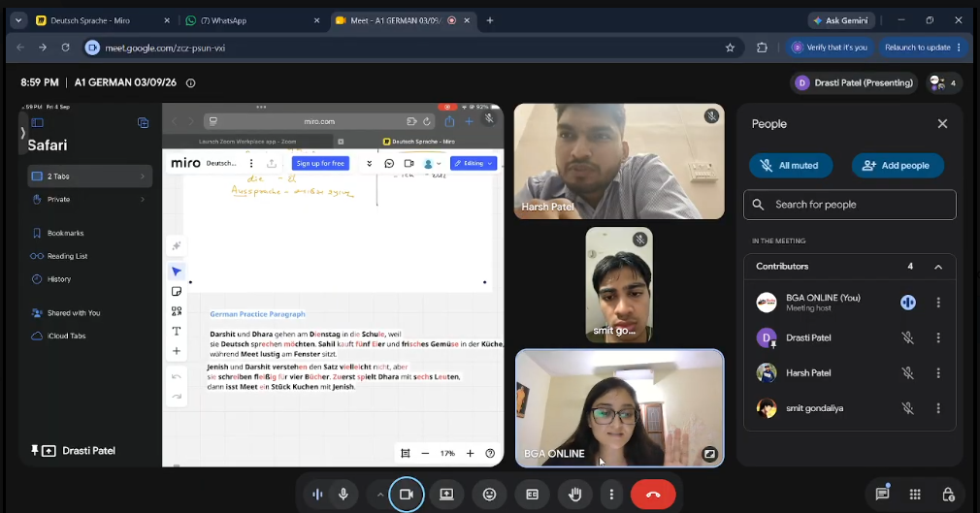Open the Miro board three-dot menu
Viewport: 980px width, 513px height.
[x=251, y=163]
